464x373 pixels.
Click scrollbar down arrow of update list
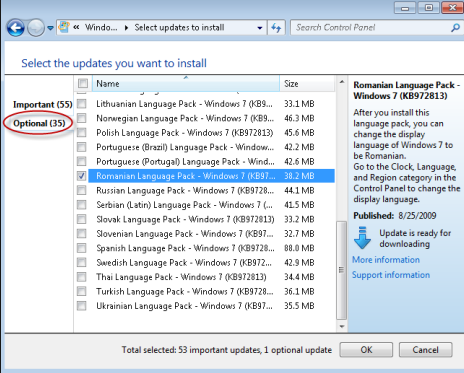click(x=342, y=326)
